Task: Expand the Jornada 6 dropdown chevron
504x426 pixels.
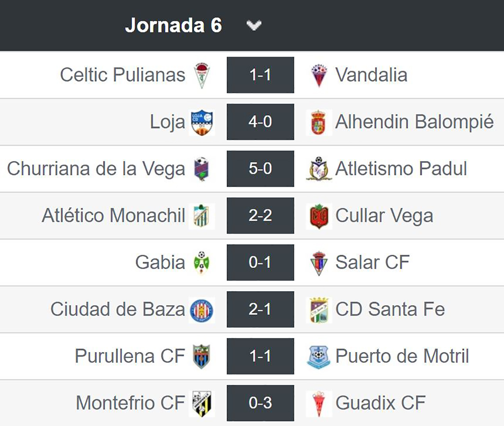Action: (x=254, y=25)
